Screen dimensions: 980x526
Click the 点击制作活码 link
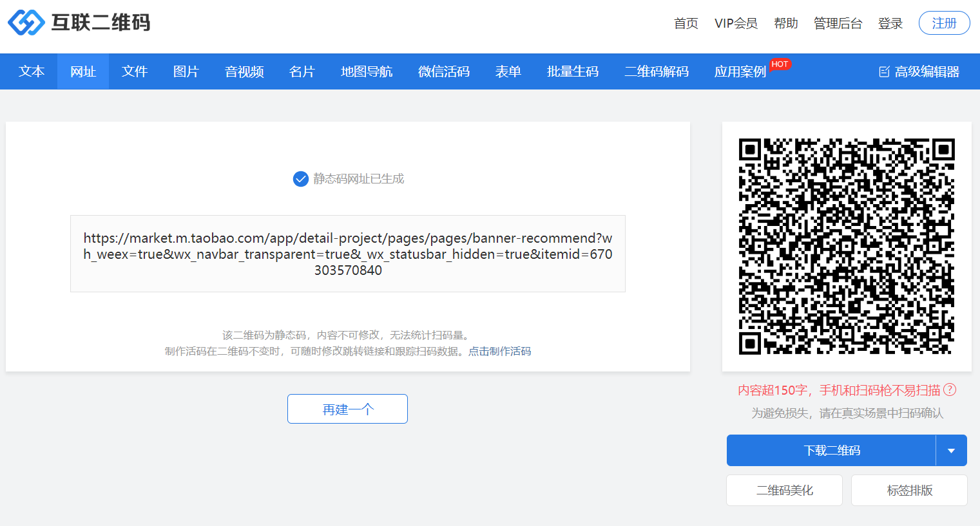tap(501, 352)
